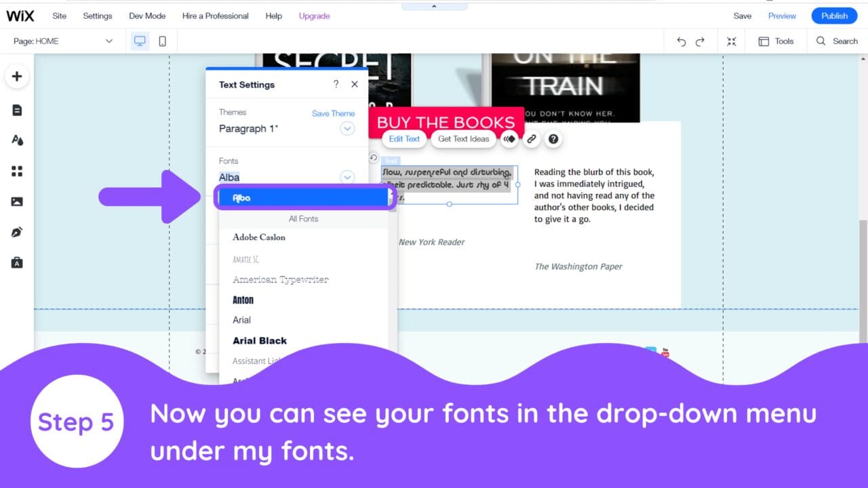Viewport: 868px width, 488px height.
Task: Select the Add Apps grid icon
Action: tap(17, 171)
